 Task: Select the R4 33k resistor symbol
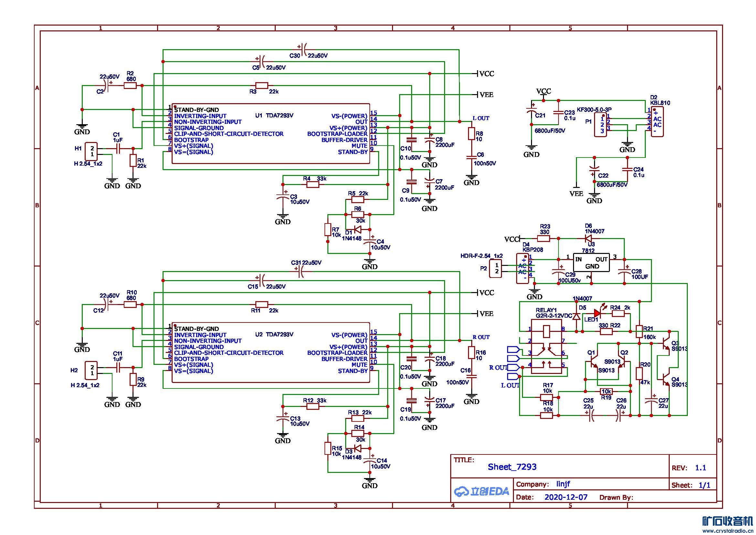[x=313, y=184]
